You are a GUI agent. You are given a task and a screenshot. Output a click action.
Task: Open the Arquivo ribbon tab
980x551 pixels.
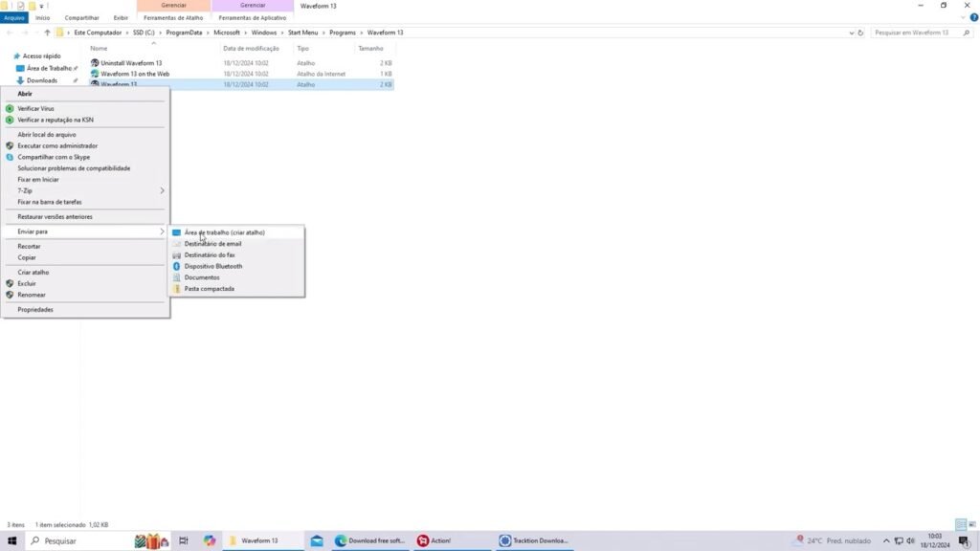(x=13, y=18)
